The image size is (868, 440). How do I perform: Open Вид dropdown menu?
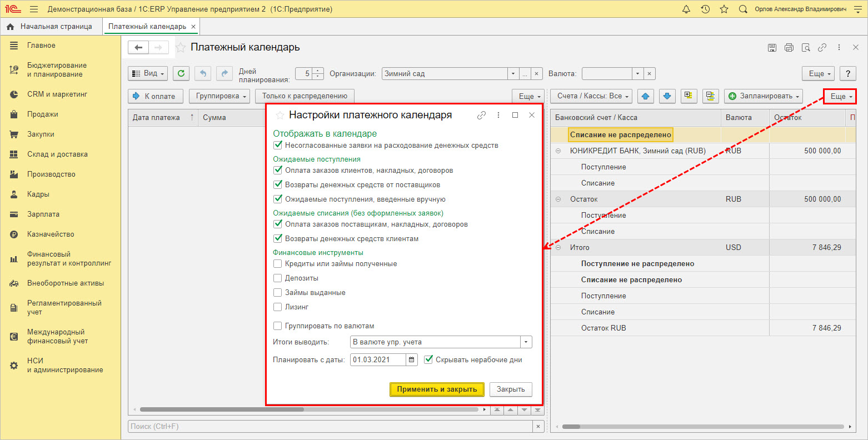[148, 73]
